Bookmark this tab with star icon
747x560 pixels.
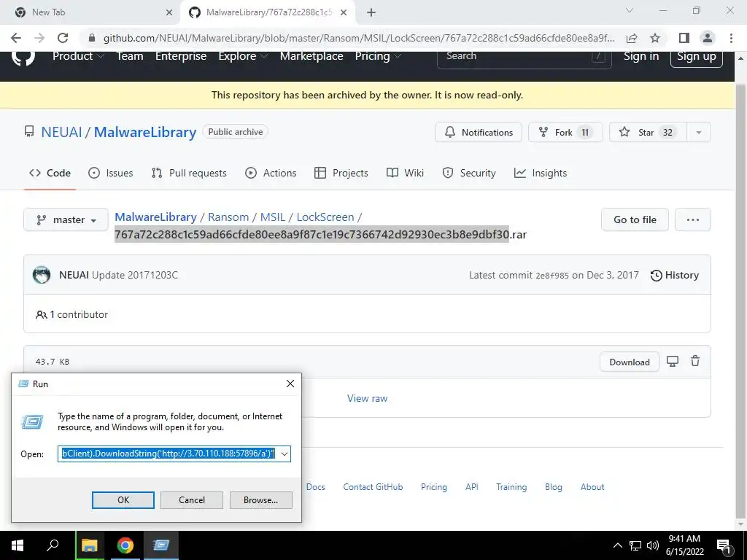[655, 38]
